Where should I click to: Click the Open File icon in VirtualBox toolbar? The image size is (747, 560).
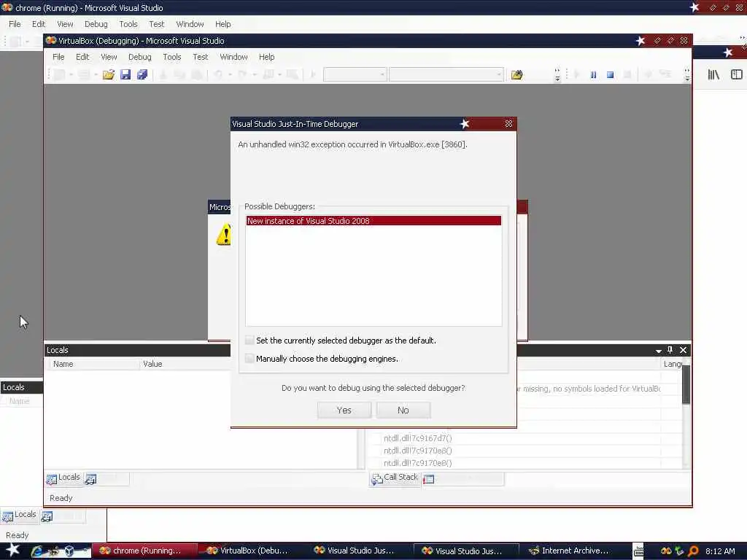108,74
